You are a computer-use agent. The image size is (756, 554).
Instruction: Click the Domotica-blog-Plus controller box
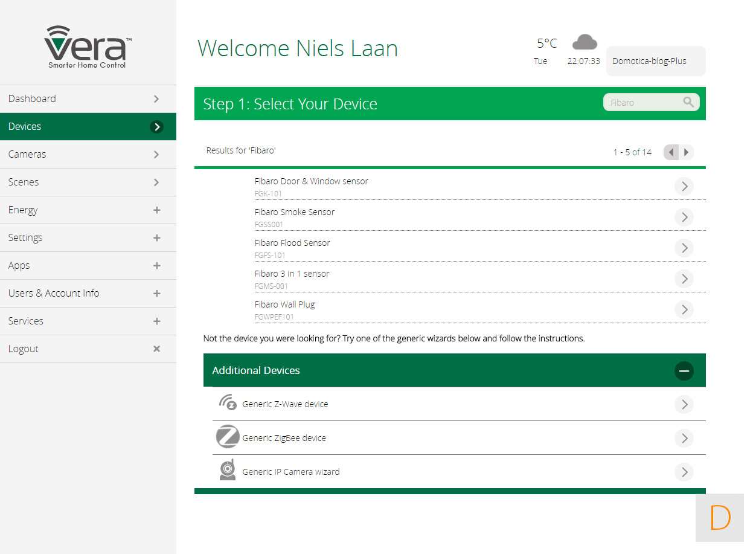tap(656, 61)
